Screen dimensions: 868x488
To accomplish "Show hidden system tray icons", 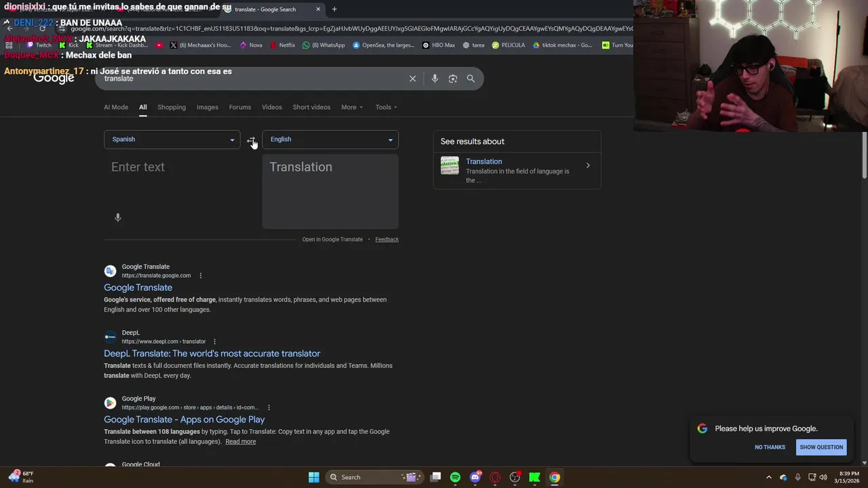I will pyautogui.click(x=769, y=477).
